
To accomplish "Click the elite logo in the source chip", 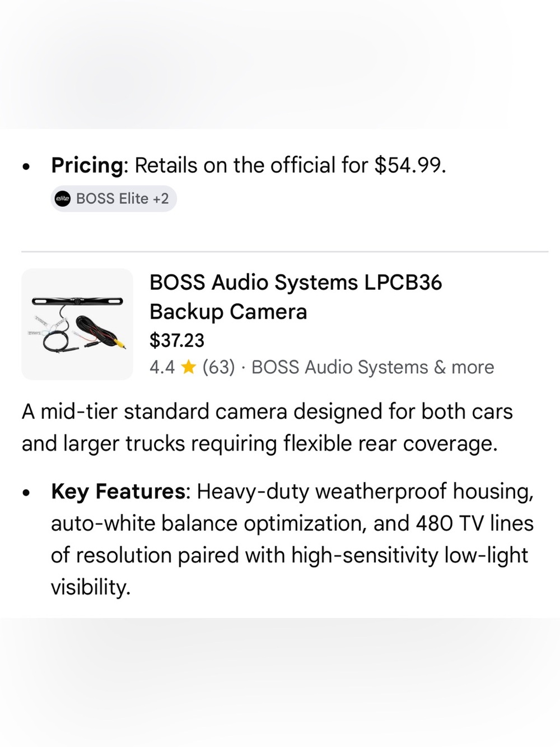I will [63, 199].
